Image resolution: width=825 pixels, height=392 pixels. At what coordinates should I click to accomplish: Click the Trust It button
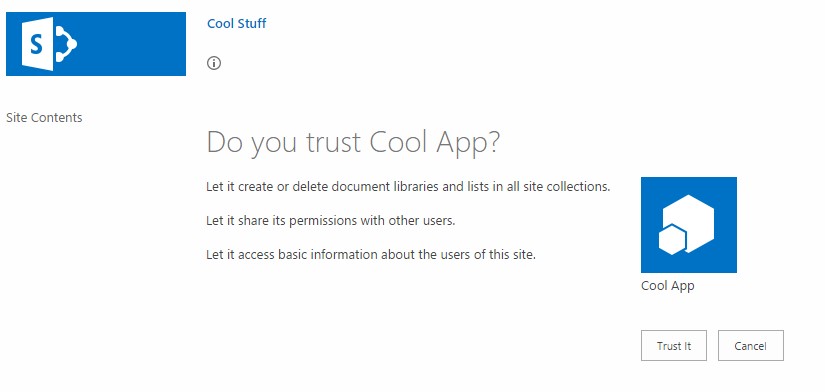point(673,346)
